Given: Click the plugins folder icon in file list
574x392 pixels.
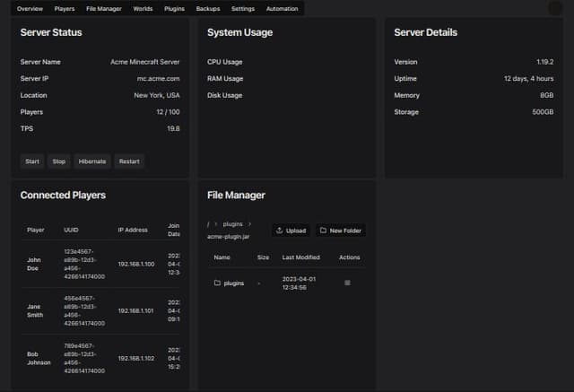Looking at the screenshot, I should pyautogui.click(x=217, y=283).
